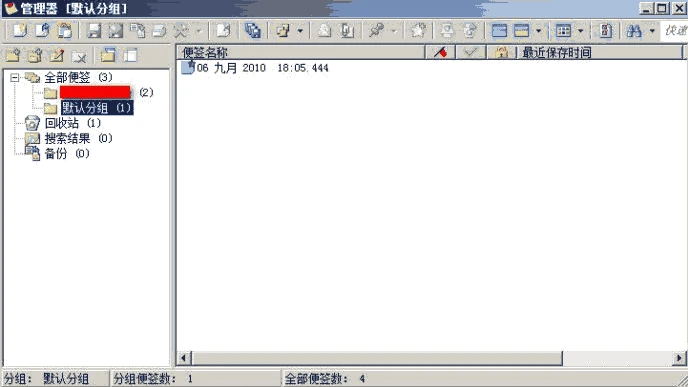Viewport: 688px width, 387px height.
Task: Click the horizontal scrollbar thumb
Action: click(x=377, y=358)
